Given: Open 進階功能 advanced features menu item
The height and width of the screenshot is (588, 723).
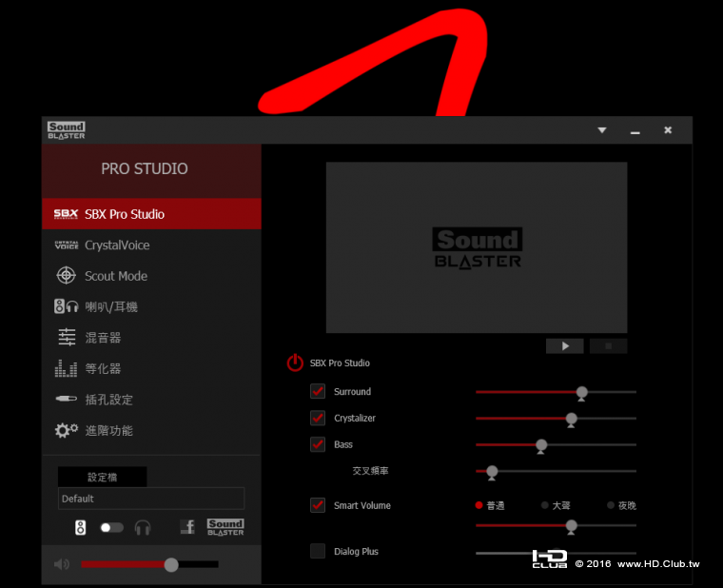Looking at the screenshot, I should coord(151,430).
